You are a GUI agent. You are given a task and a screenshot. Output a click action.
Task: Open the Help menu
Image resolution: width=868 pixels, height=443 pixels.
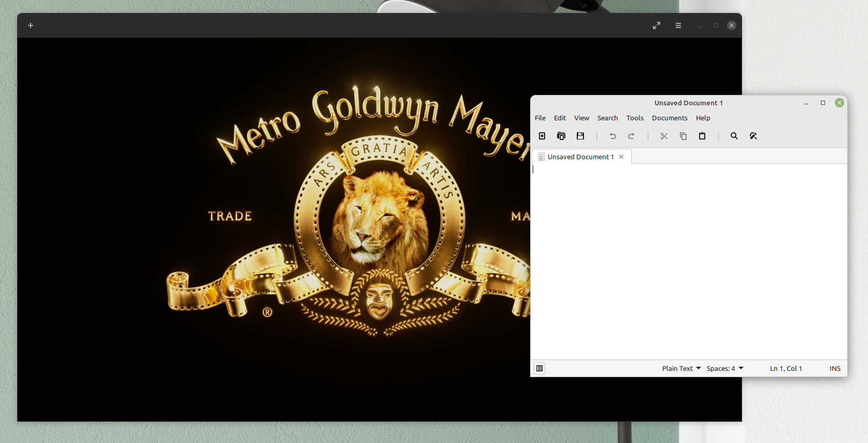pyautogui.click(x=703, y=118)
